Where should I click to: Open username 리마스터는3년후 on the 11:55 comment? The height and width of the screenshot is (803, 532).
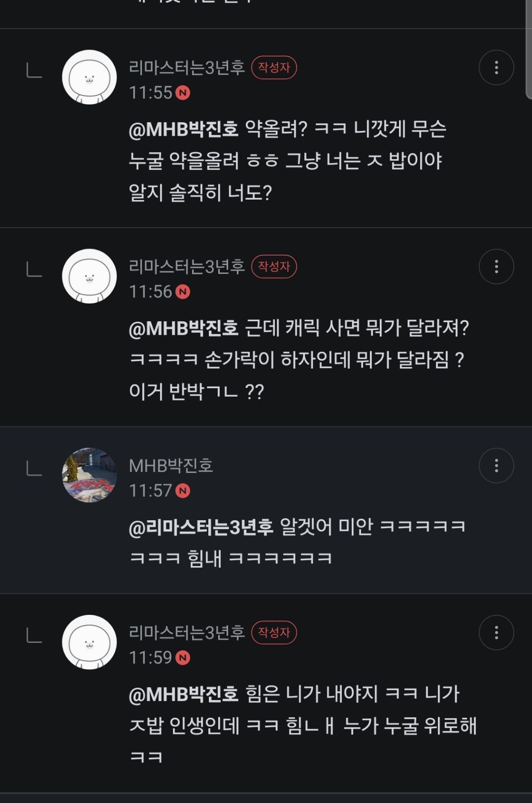click(187, 68)
